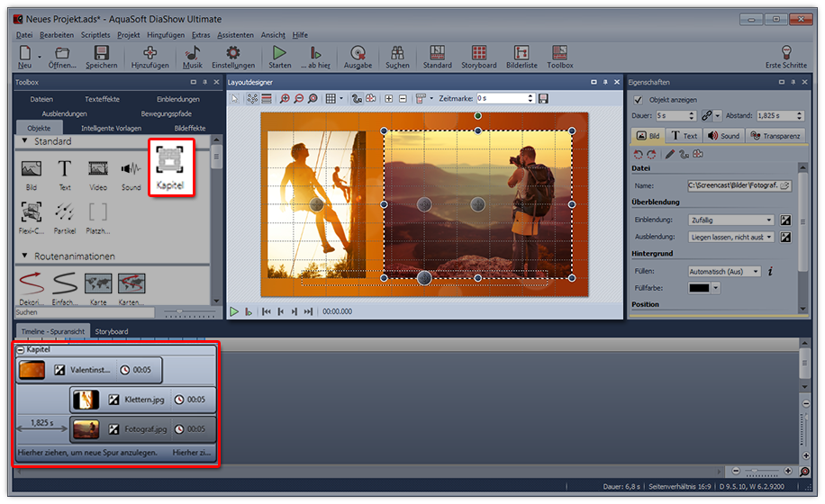
Task: Open the Füllen dropdown
Action: pyautogui.click(x=723, y=271)
